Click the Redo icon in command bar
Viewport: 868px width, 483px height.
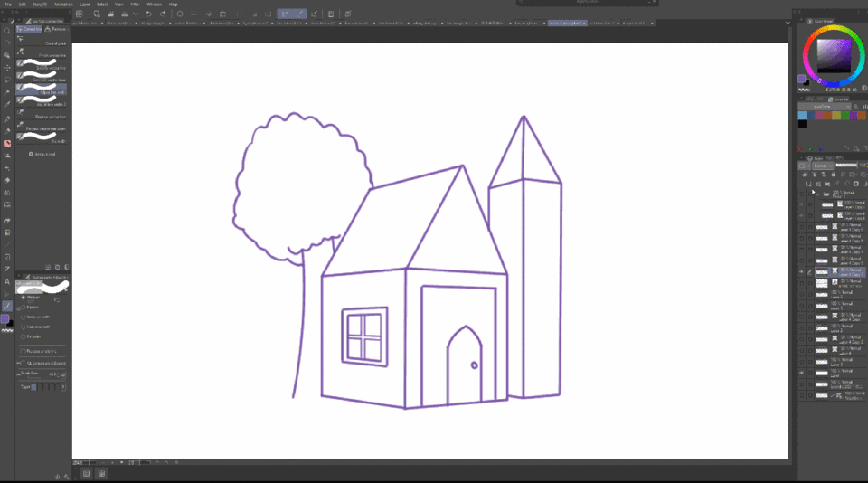click(163, 14)
